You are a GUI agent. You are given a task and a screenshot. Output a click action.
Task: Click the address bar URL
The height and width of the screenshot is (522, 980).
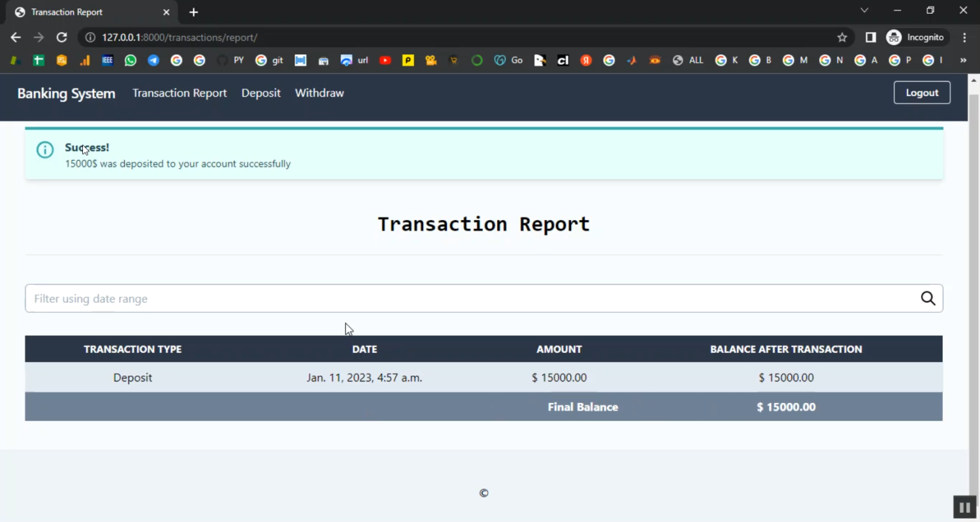[x=180, y=37]
